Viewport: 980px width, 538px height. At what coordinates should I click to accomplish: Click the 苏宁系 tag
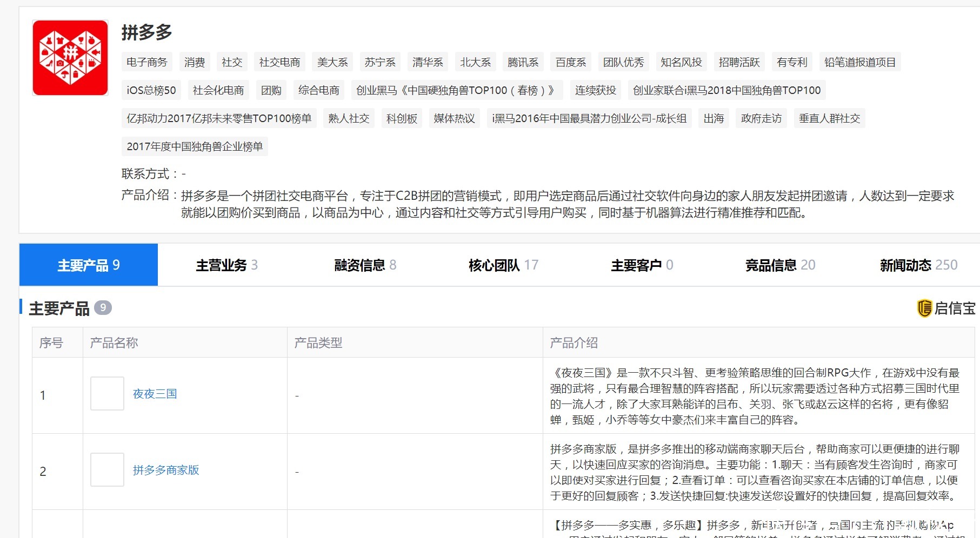[380, 62]
